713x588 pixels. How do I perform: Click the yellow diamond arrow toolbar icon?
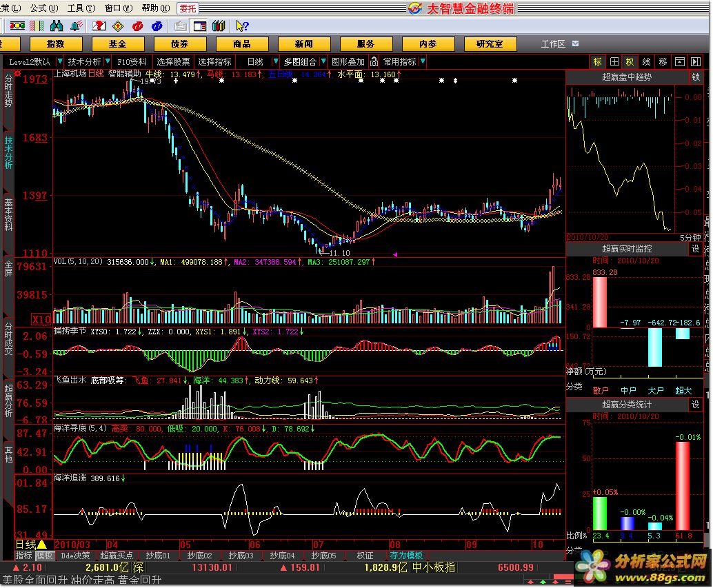pos(118,26)
